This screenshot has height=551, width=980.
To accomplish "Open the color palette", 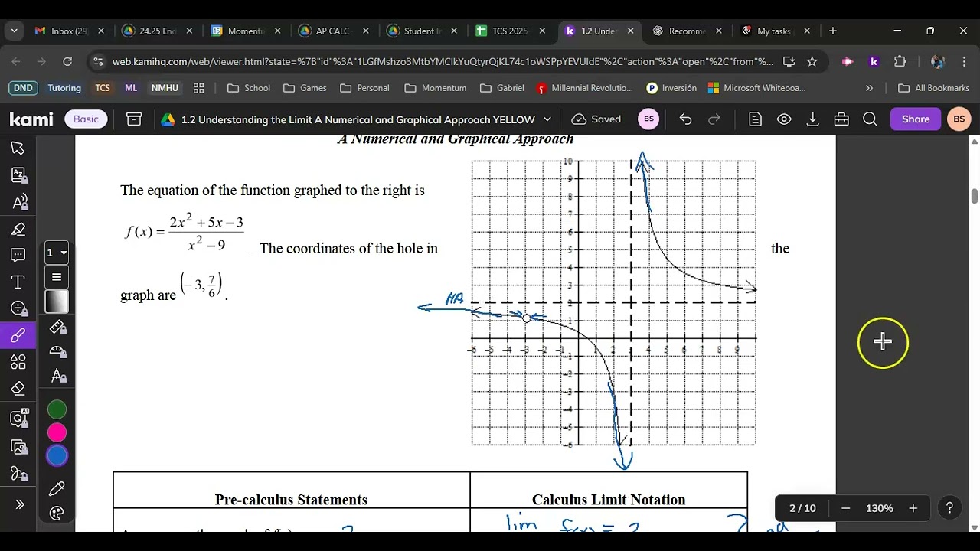I will 57,514.
